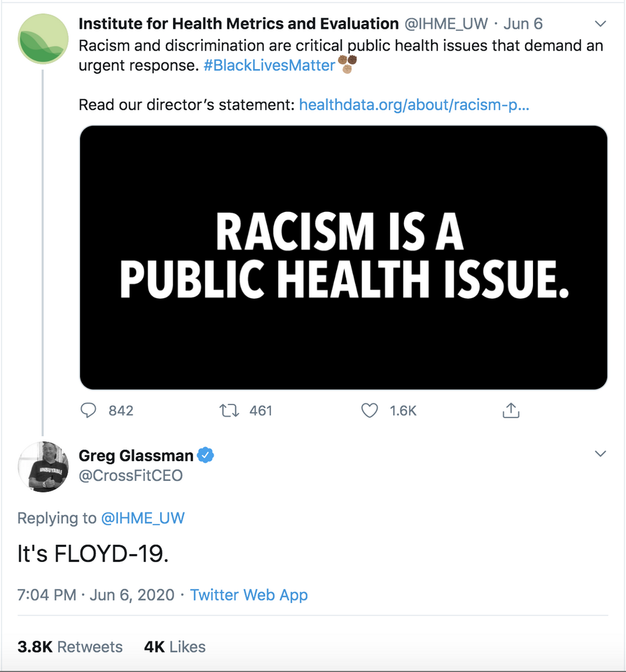This screenshot has width=626, height=672.
Task: Click the @IHME_UW mention in Replying to
Action: [144, 518]
